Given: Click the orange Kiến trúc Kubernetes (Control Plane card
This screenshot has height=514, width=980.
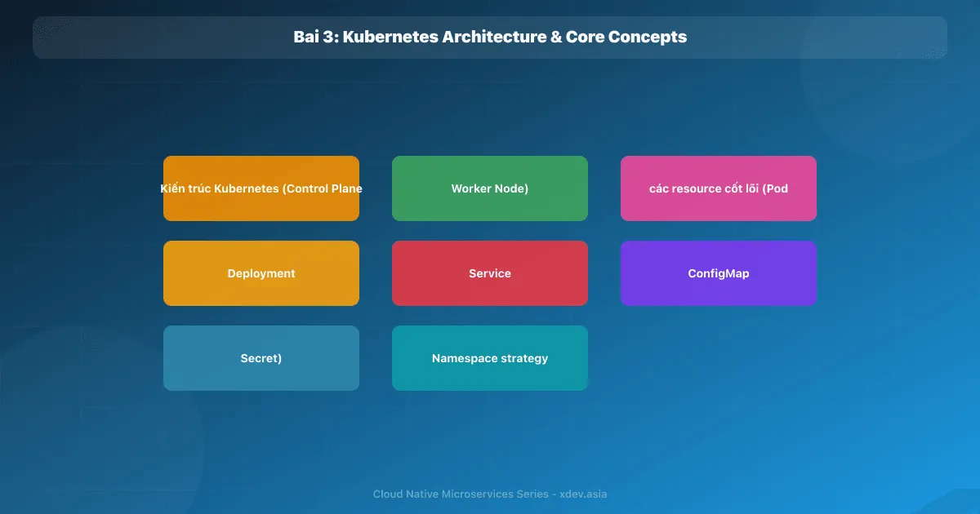Looking at the screenshot, I should [261, 188].
